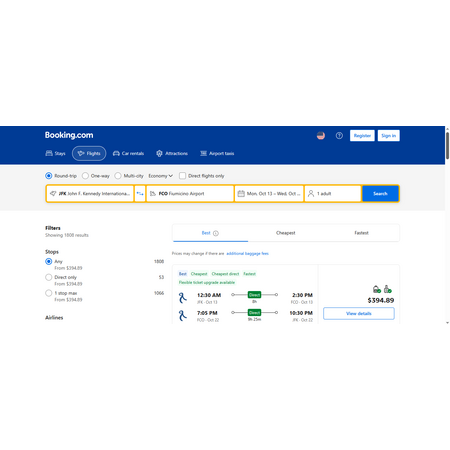Swap origin and destination airports
This screenshot has height=450, width=450.
(x=140, y=194)
